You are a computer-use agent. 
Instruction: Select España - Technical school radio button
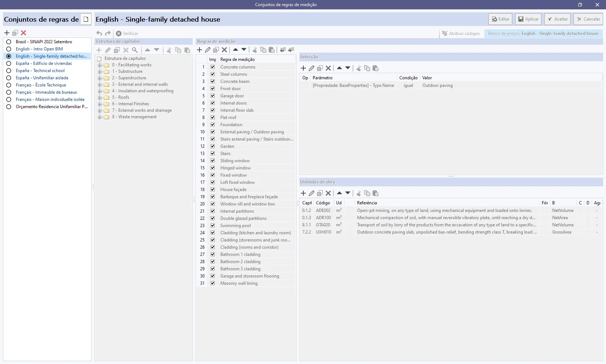pyautogui.click(x=9, y=71)
